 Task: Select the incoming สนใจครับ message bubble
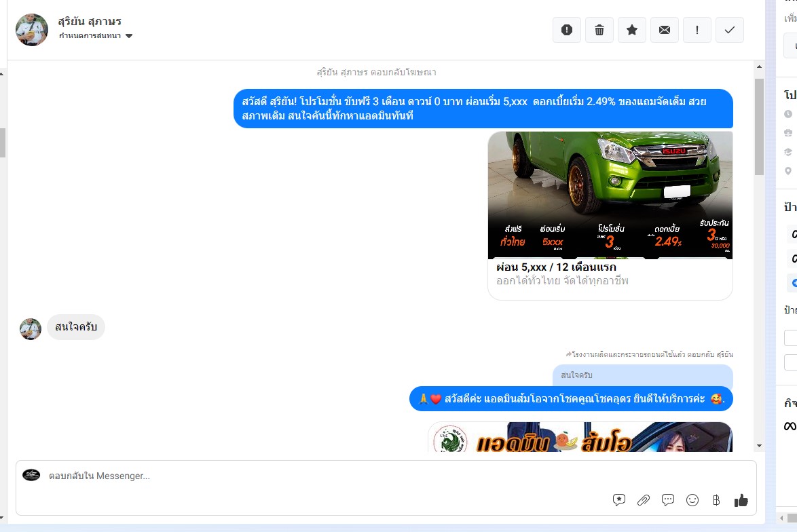pyautogui.click(x=76, y=326)
